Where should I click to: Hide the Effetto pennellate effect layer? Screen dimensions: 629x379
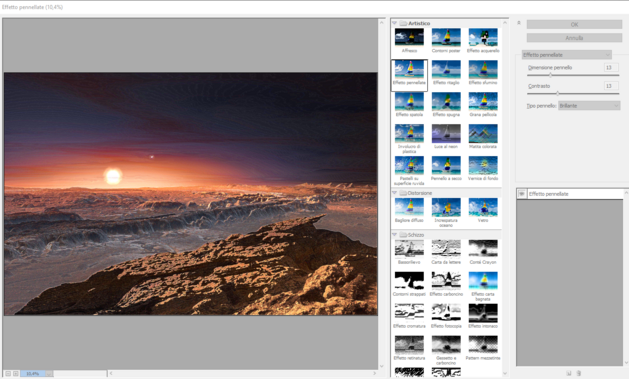pos(521,194)
